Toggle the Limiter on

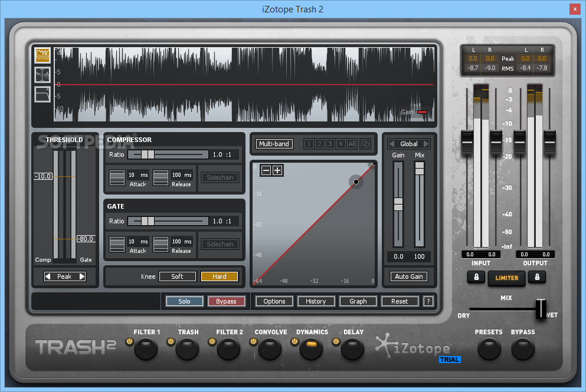507,278
